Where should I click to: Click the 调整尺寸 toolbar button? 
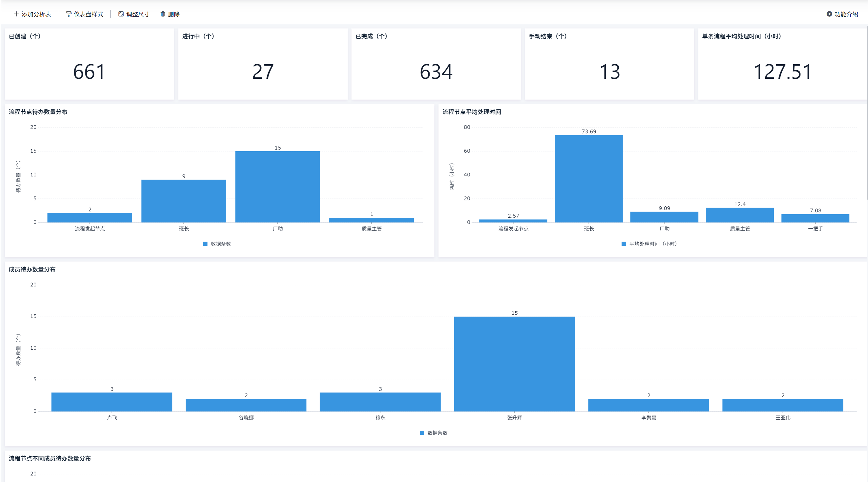click(134, 14)
